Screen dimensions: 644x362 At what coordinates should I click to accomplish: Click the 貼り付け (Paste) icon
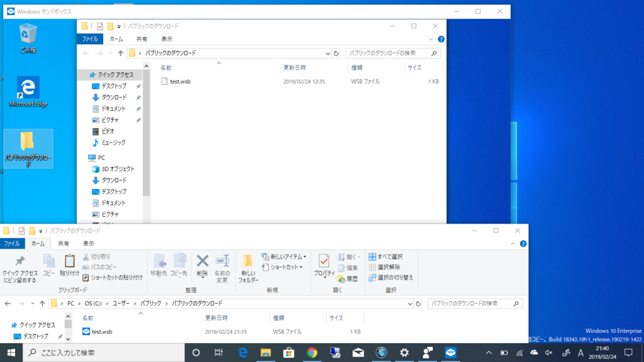(x=69, y=264)
